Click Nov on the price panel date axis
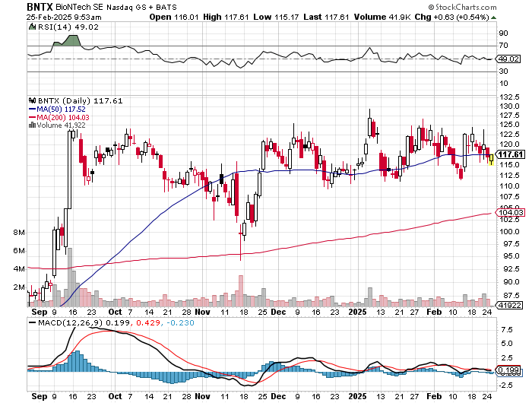Image resolution: width=532 pixels, height=403 pixels. coord(203,312)
